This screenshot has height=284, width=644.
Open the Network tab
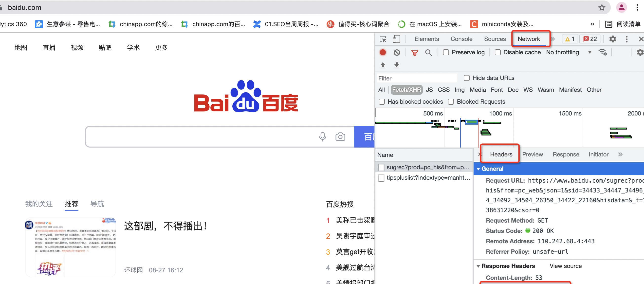click(x=529, y=39)
